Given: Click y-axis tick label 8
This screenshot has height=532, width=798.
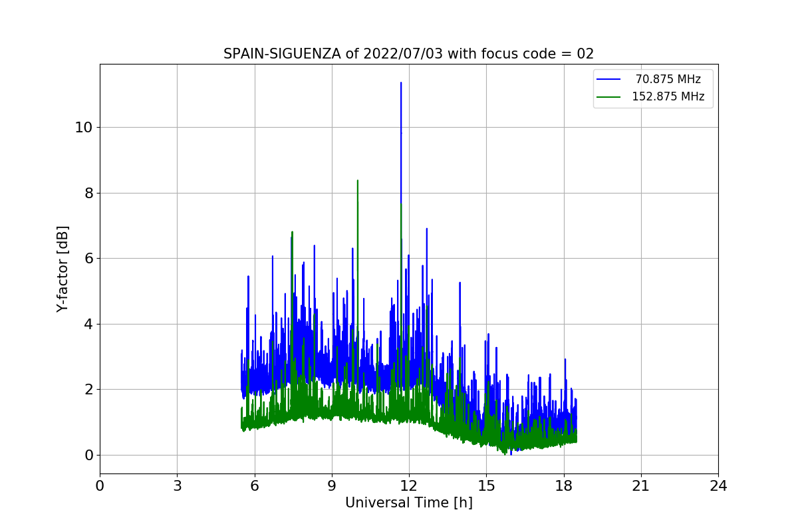Looking at the screenshot, I should point(88,193).
